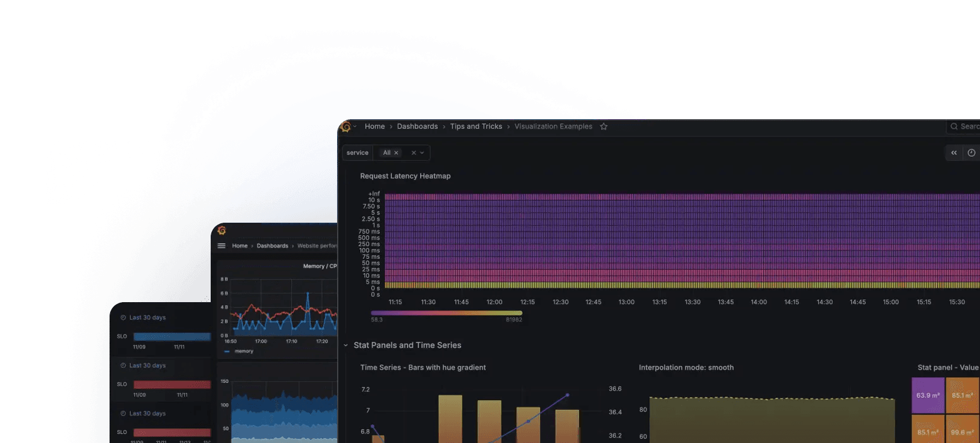Click Last 30 days above the blue SLO bar
Screen dimensions: 980x443
tap(147, 318)
